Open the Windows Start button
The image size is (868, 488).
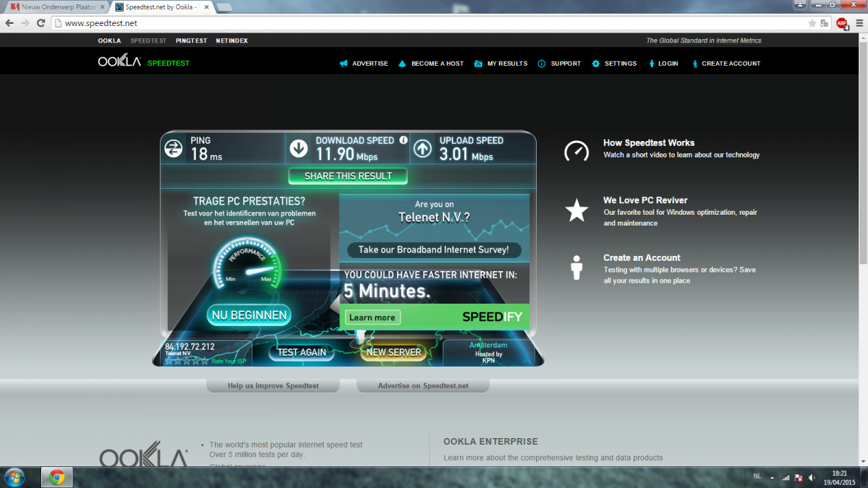point(14,477)
